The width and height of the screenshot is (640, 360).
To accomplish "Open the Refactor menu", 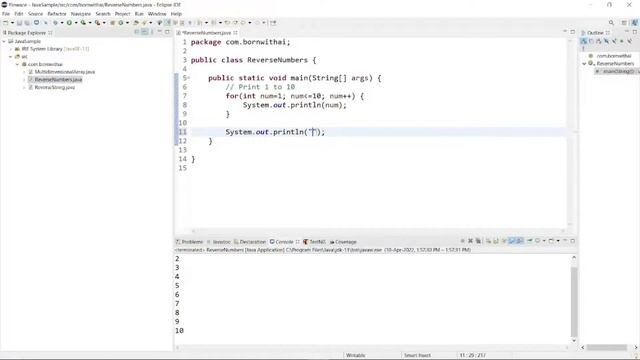I will pyautogui.click(x=57, y=14).
